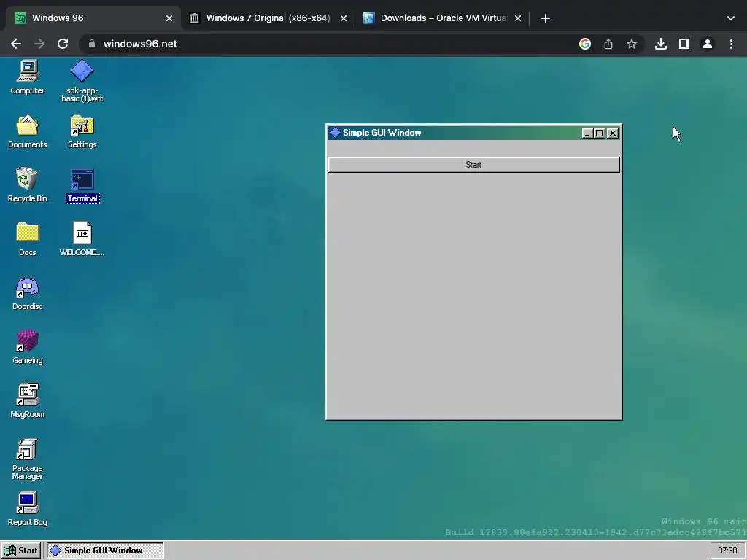
Task: View site info via lock icon
Action: pos(92,44)
